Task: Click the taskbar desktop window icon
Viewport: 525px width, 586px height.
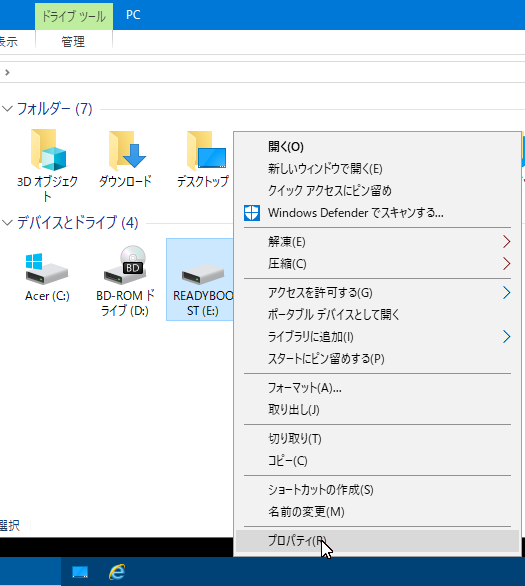Action: [x=80, y=572]
